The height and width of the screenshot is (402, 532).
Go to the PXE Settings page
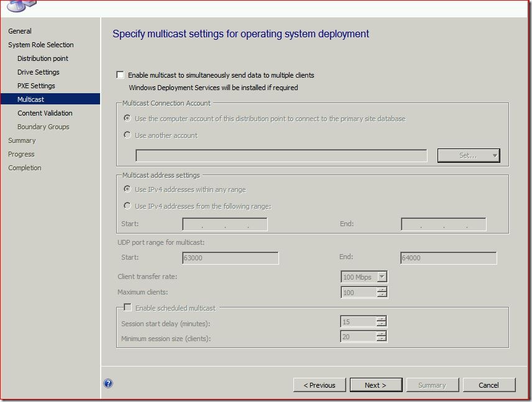(x=36, y=86)
